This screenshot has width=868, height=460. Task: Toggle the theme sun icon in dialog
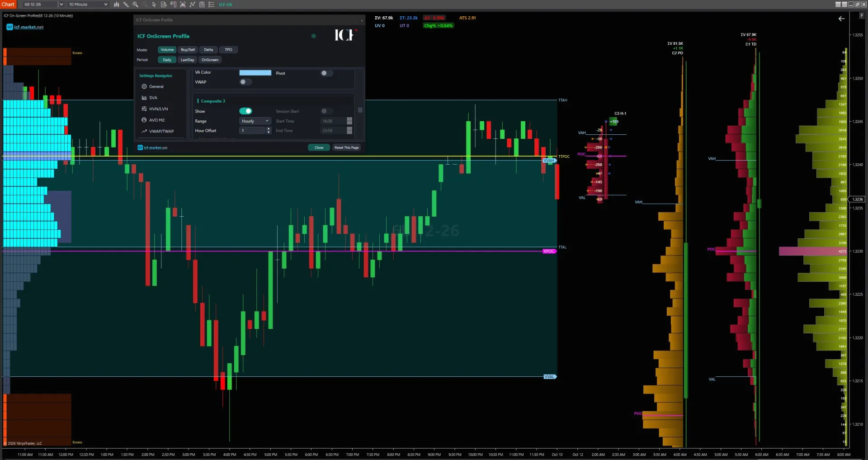coord(313,36)
